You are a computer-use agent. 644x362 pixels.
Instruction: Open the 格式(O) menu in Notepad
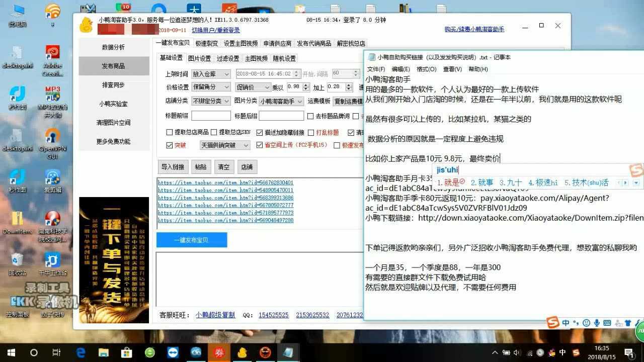click(x=426, y=69)
